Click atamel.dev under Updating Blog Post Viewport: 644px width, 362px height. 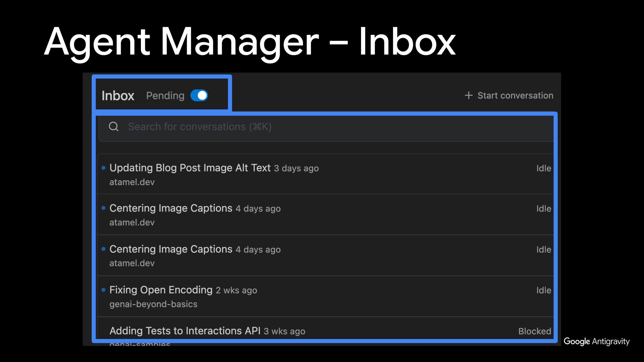132,182
